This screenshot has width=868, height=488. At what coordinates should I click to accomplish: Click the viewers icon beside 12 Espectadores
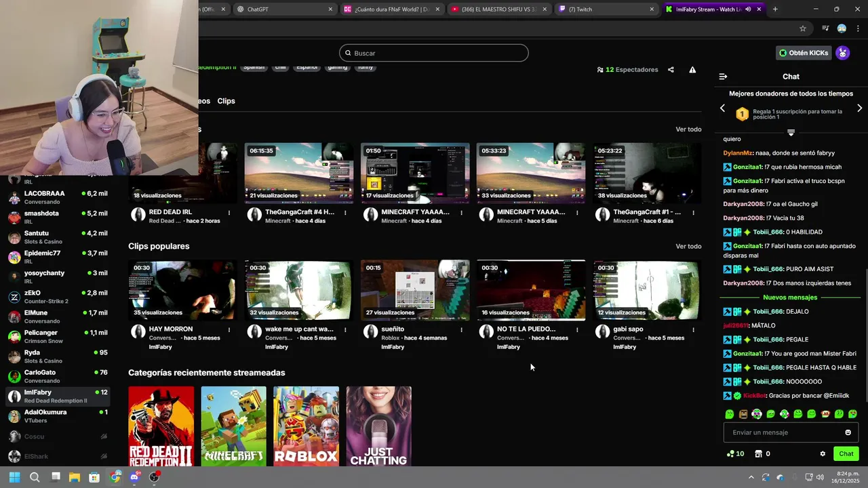(600, 70)
